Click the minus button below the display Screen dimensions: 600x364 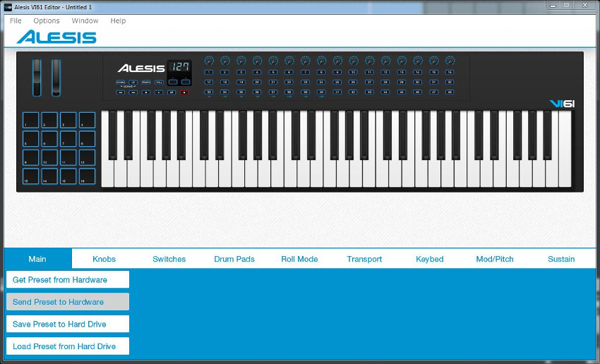point(173,83)
